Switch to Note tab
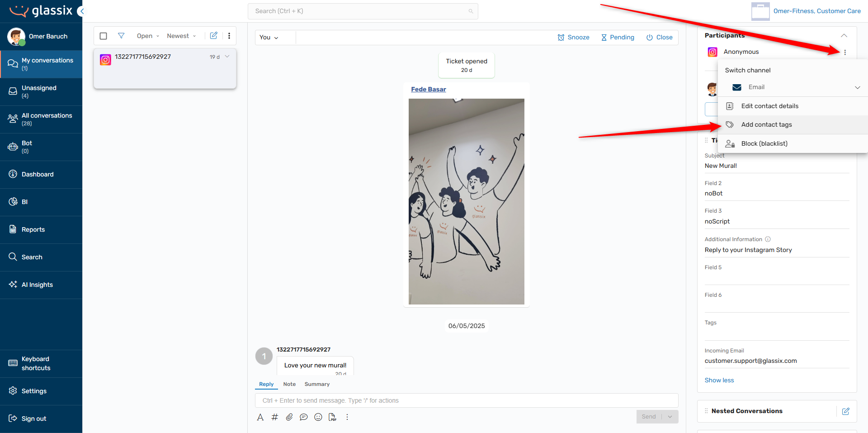Viewport: 868px width, 433px height. 289,384
